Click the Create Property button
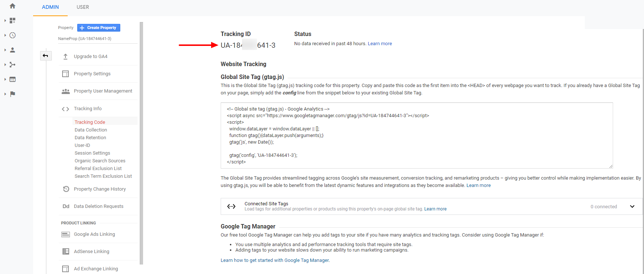 point(99,28)
